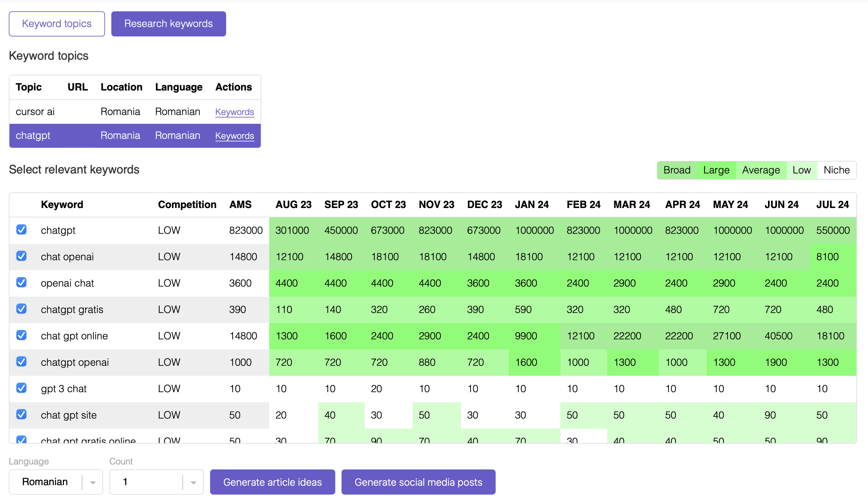Click the AMS column header
The height and width of the screenshot is (504, 868).
click(x=240, y=205)
